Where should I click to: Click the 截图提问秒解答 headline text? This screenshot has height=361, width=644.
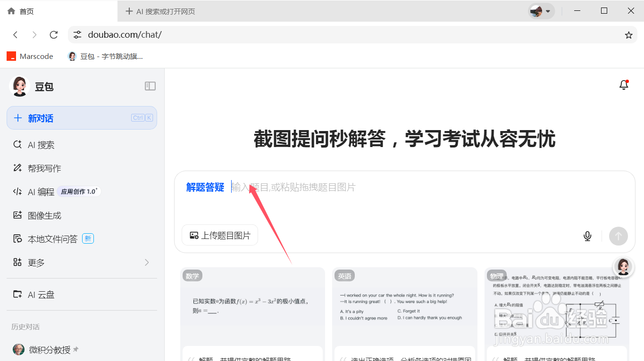click(404, 139)
